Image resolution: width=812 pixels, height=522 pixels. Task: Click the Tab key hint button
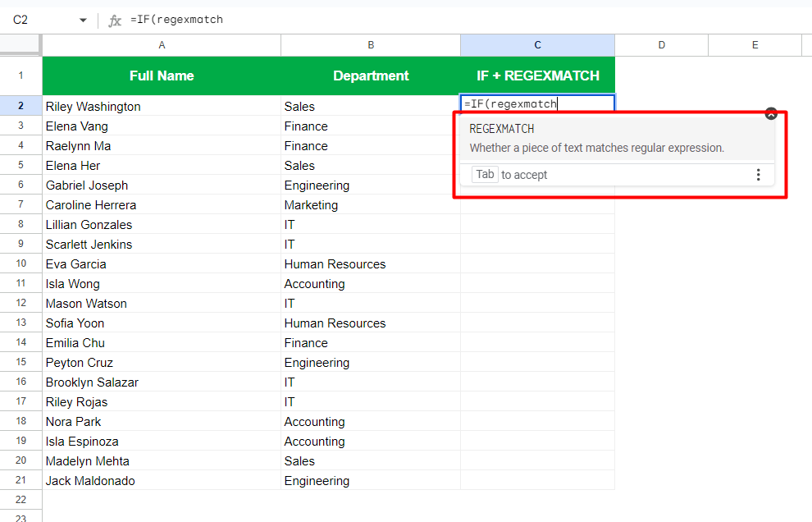click(485, 174)
